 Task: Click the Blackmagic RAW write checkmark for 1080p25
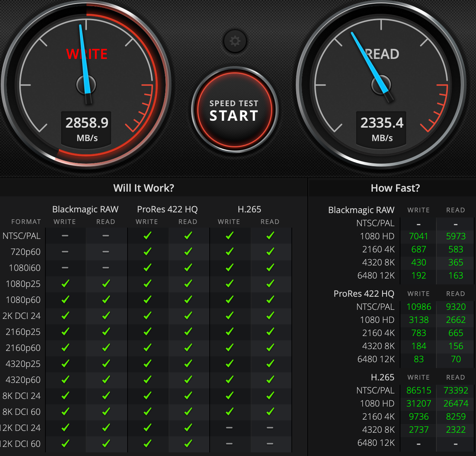tap(65, 284)
